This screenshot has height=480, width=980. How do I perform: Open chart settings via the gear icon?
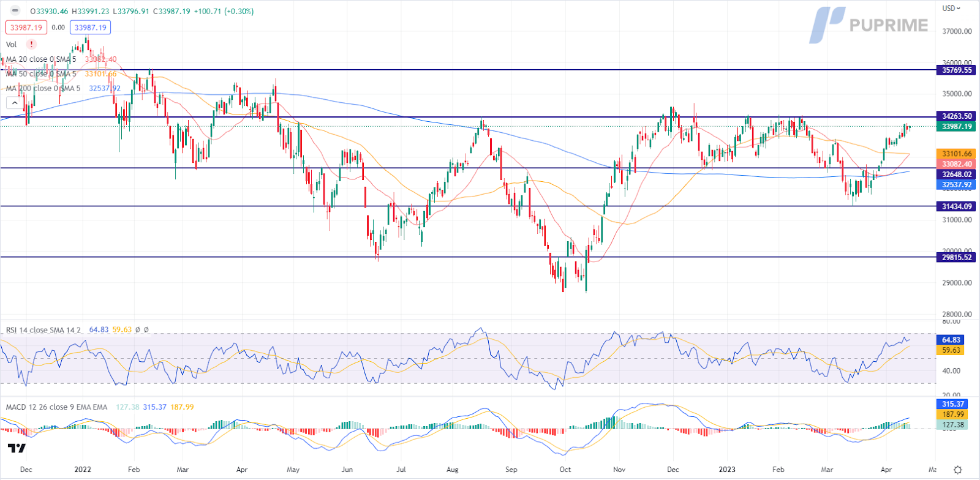point(958,470)
